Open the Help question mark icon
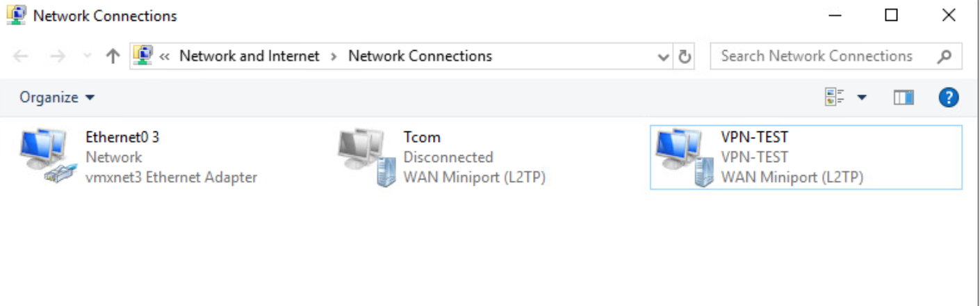This screenshot has width=980, height=306. (949, 97)
